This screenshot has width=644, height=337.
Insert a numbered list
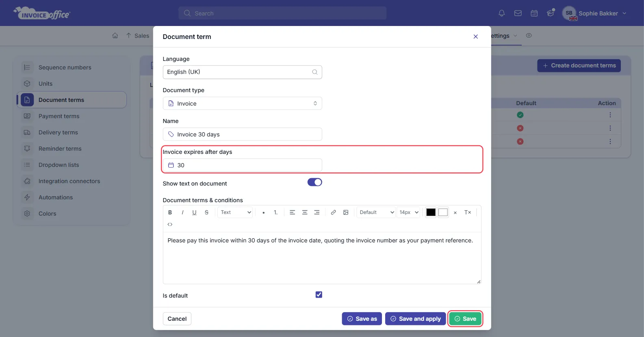click(x=275, y=212)
